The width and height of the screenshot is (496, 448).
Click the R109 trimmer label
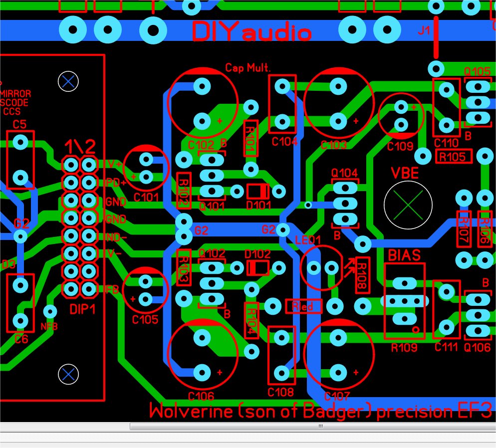coord(404,348)
